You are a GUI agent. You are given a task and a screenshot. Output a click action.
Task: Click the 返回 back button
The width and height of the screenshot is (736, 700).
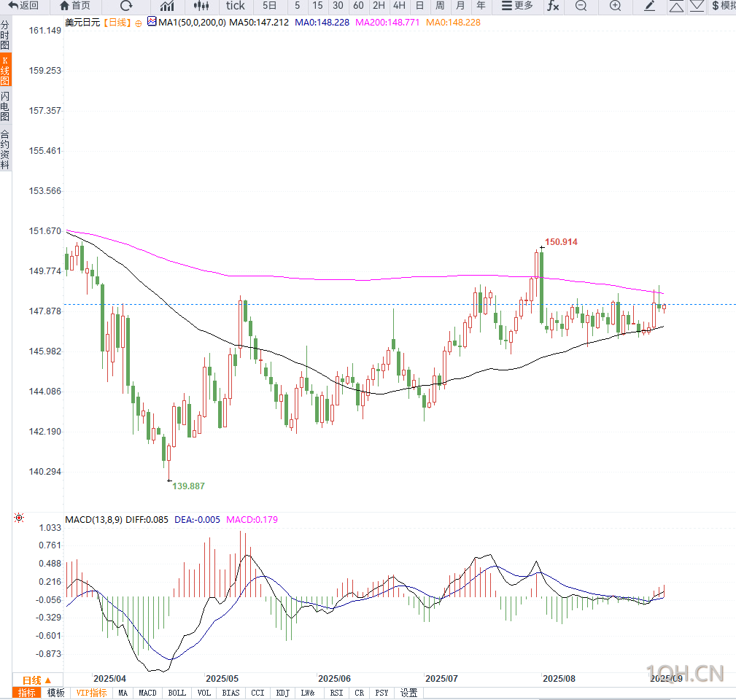[23, 6]
